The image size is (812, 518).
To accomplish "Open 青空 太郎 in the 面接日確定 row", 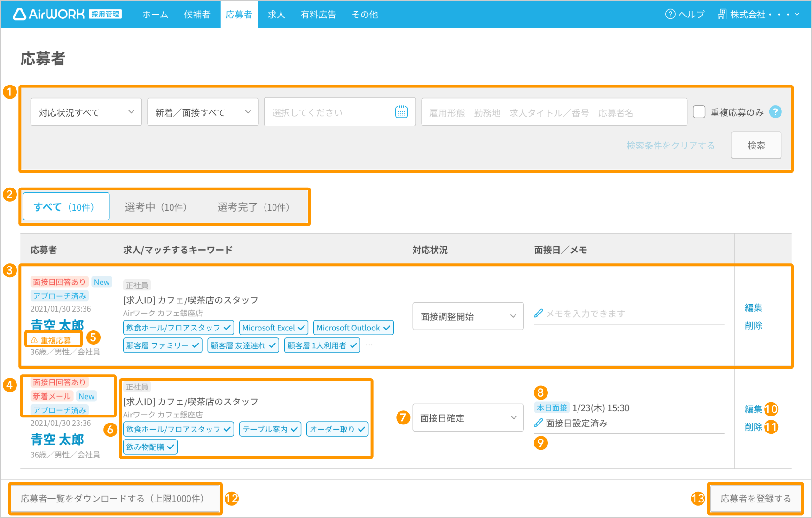I will click(57, 440).
